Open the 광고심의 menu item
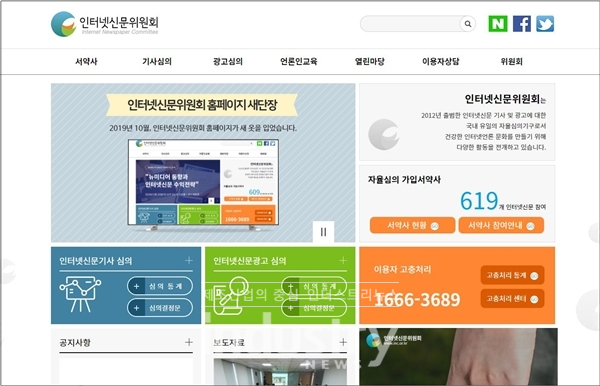 (228, 61)
